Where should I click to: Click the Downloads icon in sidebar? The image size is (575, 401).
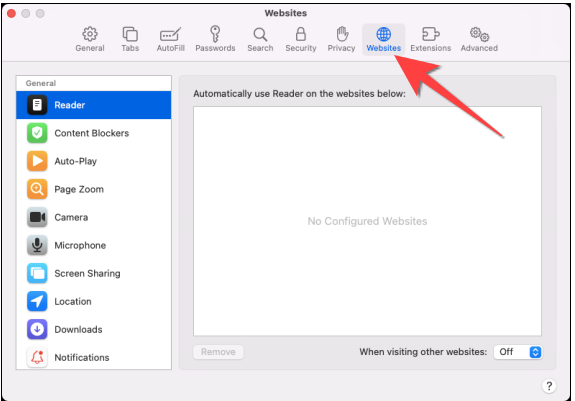(37, 329)
